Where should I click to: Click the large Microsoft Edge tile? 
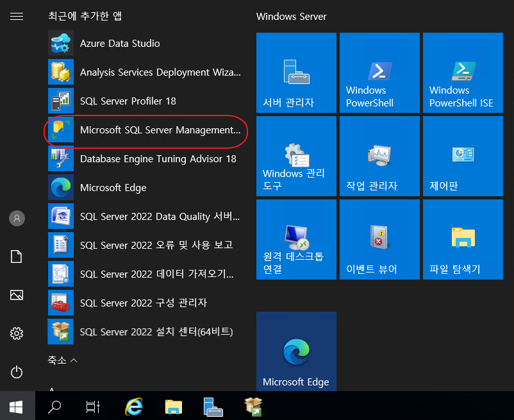point(296,351)
